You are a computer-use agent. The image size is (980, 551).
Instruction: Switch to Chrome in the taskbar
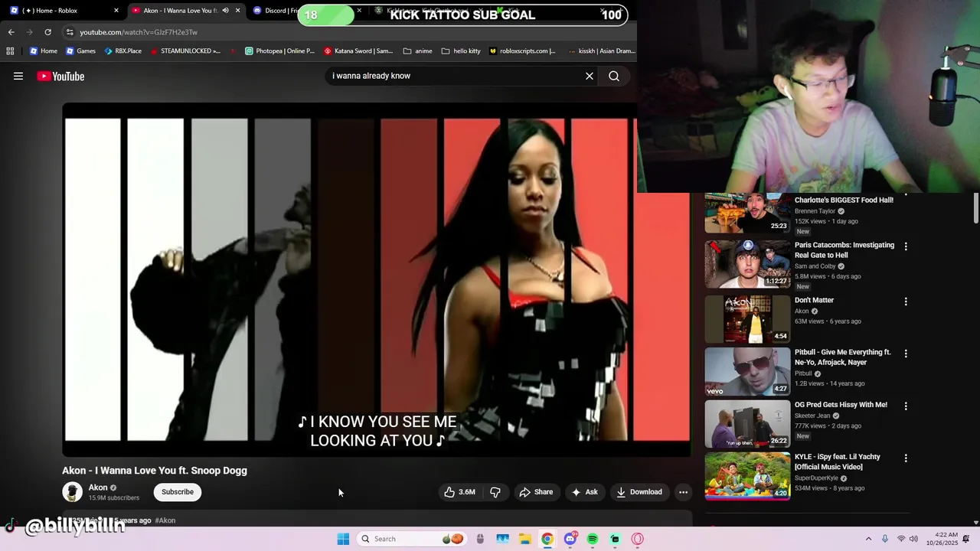tap(547, 539)
